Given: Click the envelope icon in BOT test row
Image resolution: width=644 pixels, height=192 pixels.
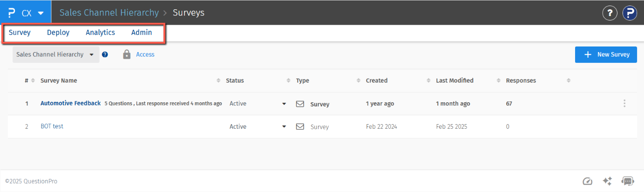Looking at the screenshot, I should (x=300, y=126).
